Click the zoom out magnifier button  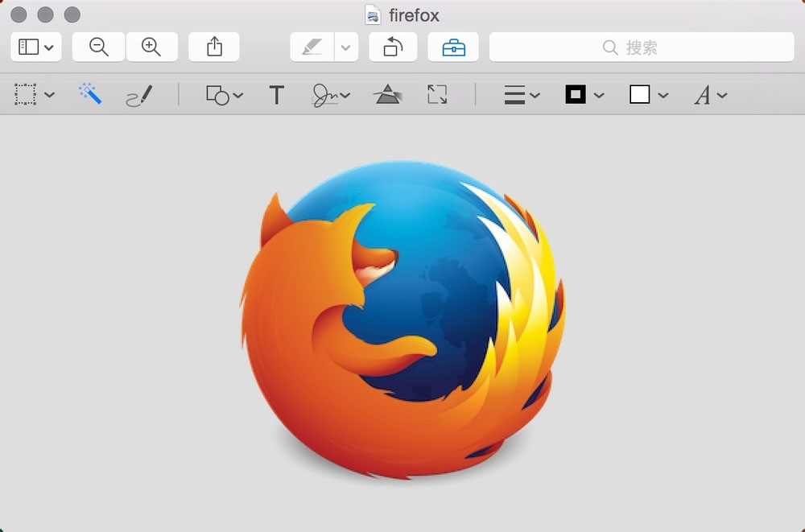[98, 47]
